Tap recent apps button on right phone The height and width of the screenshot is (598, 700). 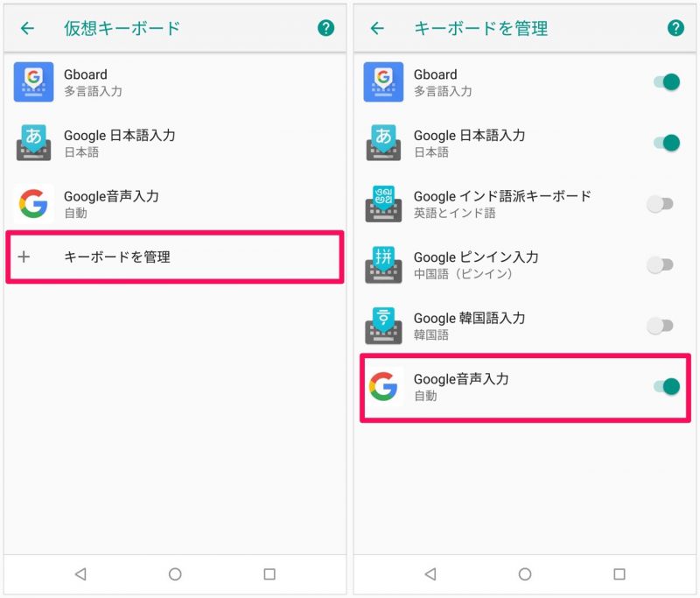(619, 573)
